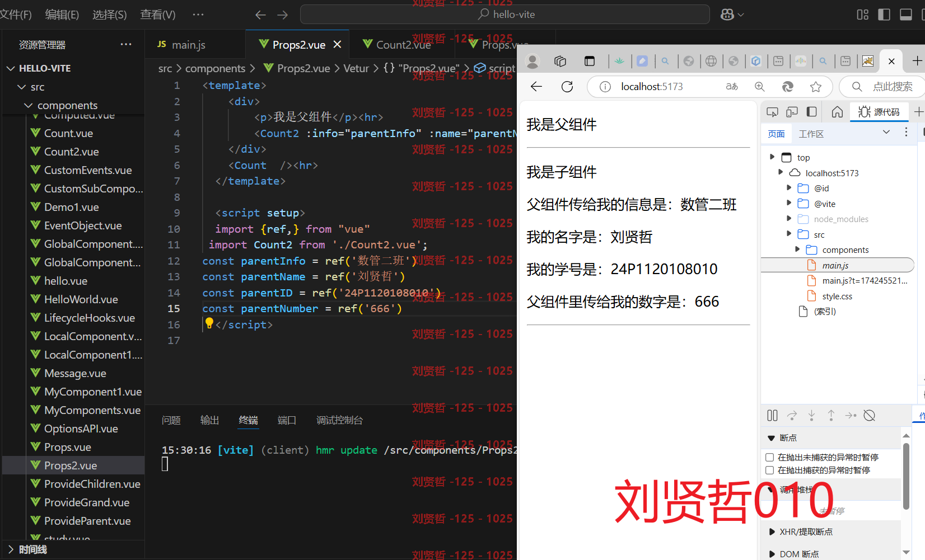Viewport: 925px width, 560px height.
Task: Open the 选择(S) menu
Action: pos(110,15)
